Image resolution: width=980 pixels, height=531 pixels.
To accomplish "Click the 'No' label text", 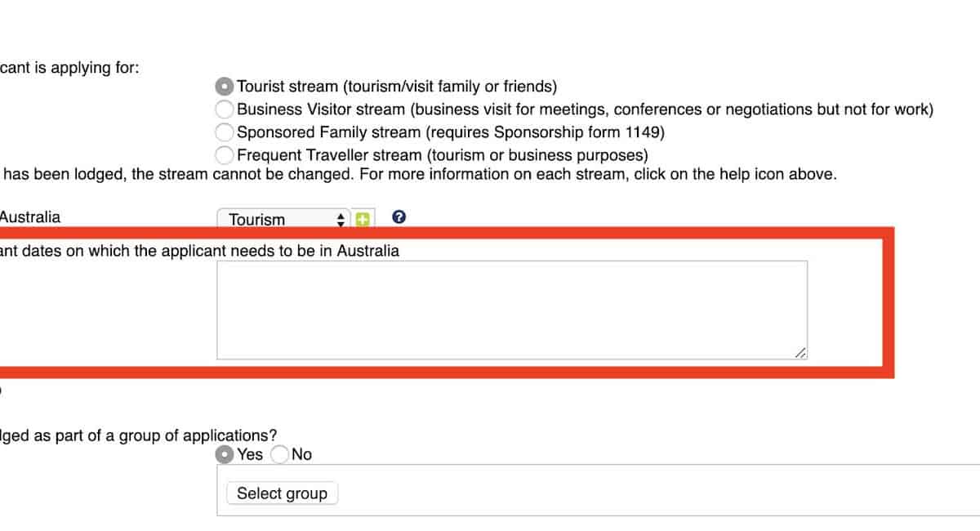I will [301, 455].
